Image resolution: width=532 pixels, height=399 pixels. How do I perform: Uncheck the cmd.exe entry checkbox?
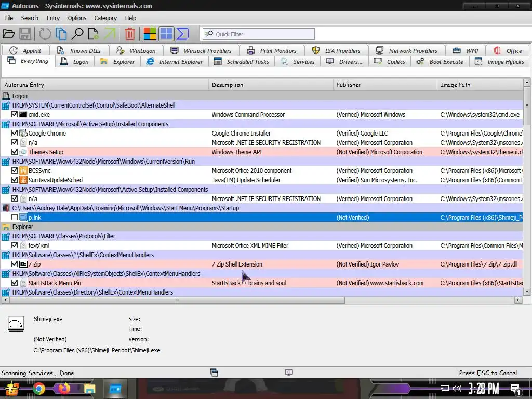(x=14, y=114)
